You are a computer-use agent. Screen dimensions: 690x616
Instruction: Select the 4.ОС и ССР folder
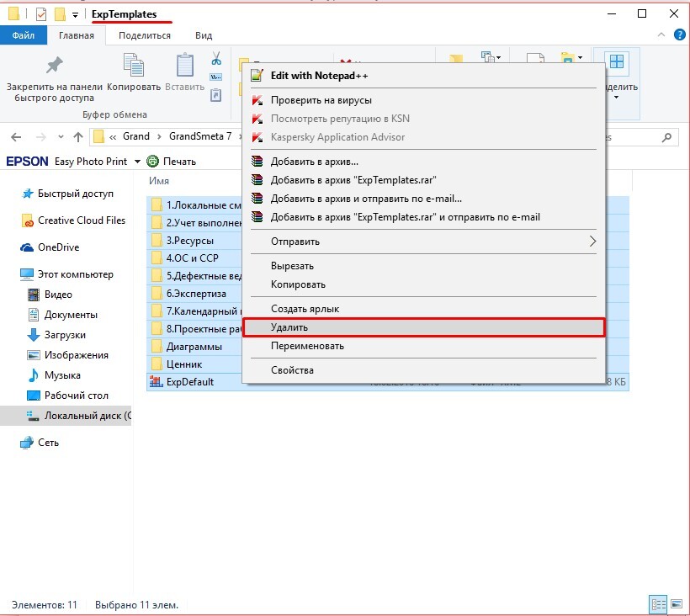tap(194, 258)
